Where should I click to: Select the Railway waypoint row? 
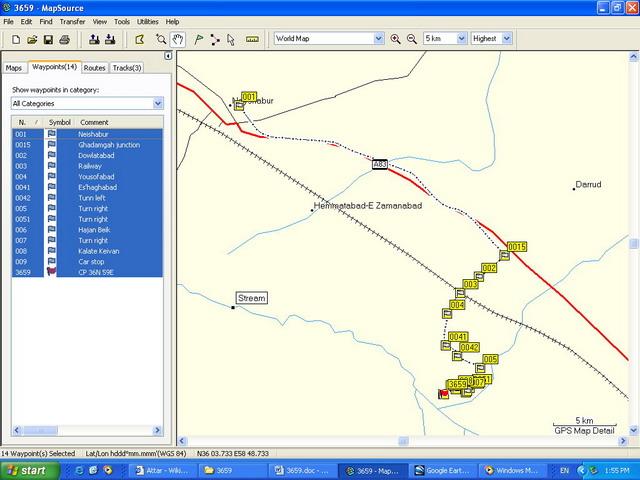click(x=87, y=166)
